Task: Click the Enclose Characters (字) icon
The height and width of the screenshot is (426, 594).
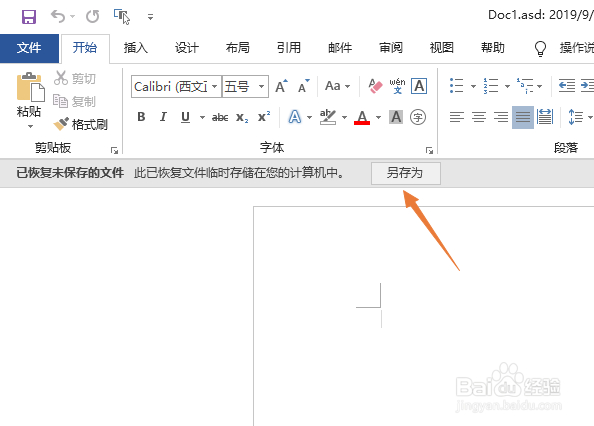Action: click(x=418, y=117)
